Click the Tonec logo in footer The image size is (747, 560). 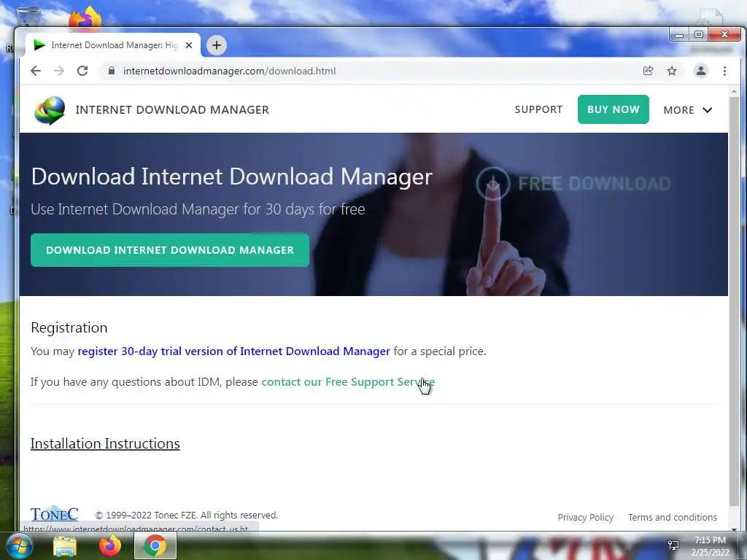54,514
